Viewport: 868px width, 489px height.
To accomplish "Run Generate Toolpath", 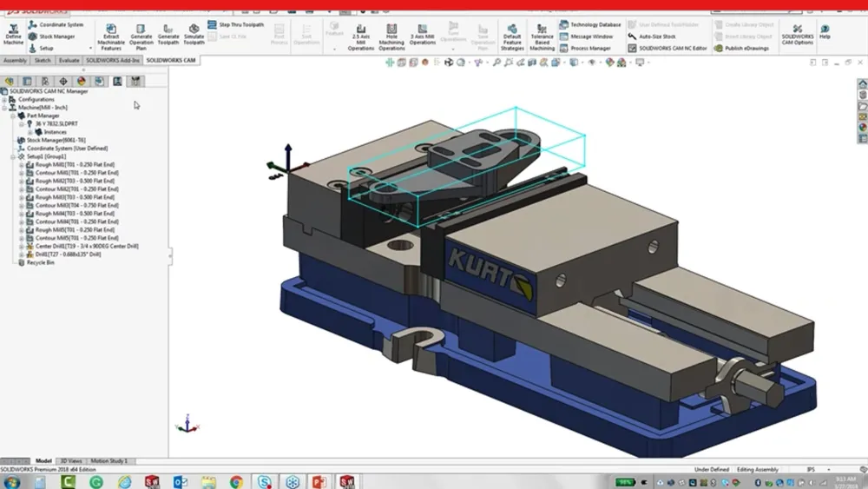I will [168, 35].
